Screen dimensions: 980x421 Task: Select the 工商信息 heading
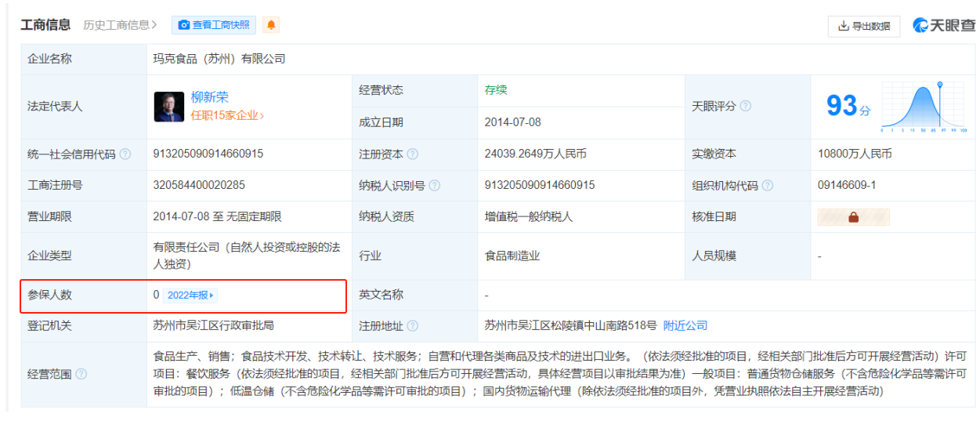click(45, 25)
